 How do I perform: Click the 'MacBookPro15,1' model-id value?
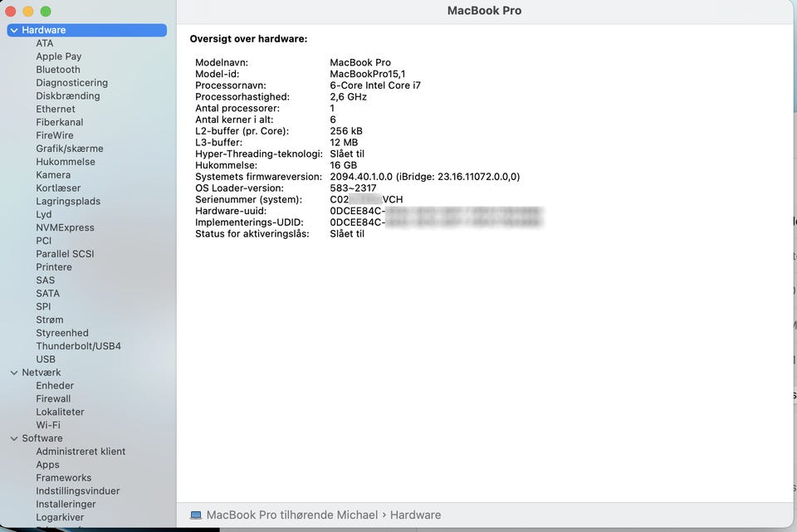(368, 74)
